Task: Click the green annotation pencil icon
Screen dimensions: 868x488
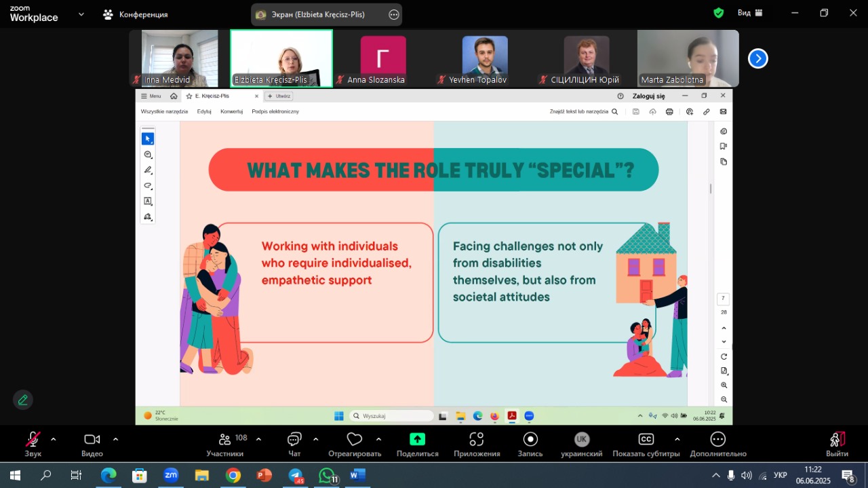Action: tap(23, 400)
